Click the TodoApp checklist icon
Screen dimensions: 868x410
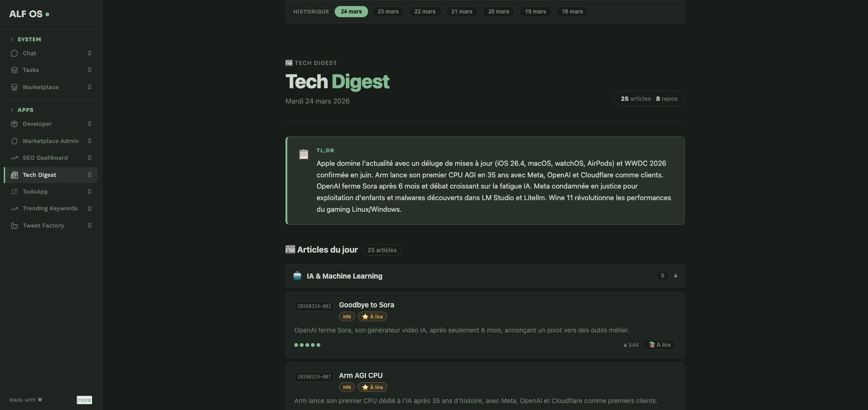pyautogui.click(x=14, y=192)
